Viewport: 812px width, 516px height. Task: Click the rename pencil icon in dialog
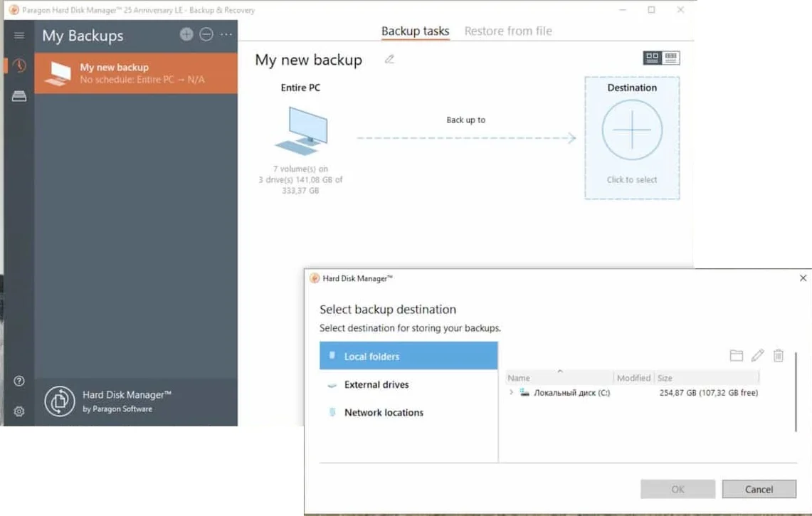click(758, 355)
